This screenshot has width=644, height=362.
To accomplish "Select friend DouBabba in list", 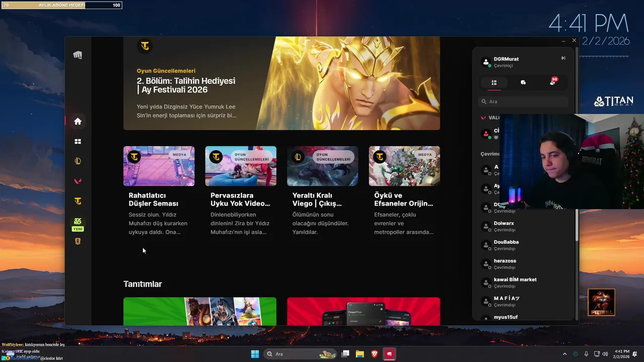I will (523, 245).
